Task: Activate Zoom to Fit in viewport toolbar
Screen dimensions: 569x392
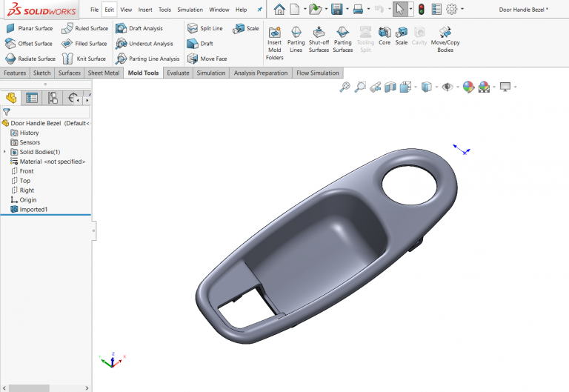Action: coord(345,87)
